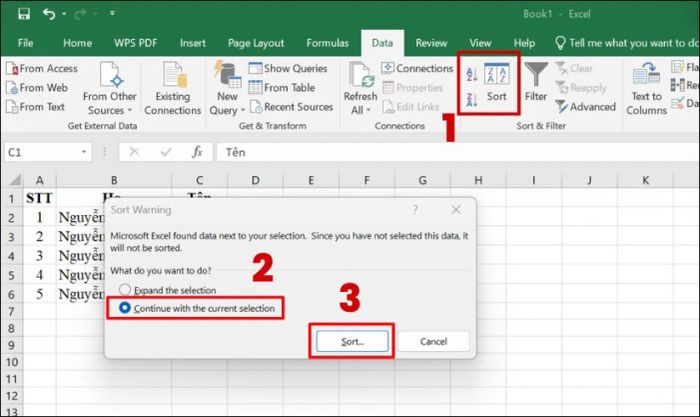
Task: Open the Help tab
Action: click(x=524, y=43)
